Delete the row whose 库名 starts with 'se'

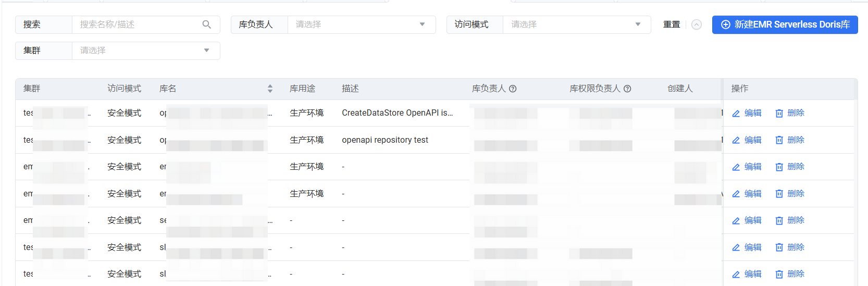pos(790,220)
